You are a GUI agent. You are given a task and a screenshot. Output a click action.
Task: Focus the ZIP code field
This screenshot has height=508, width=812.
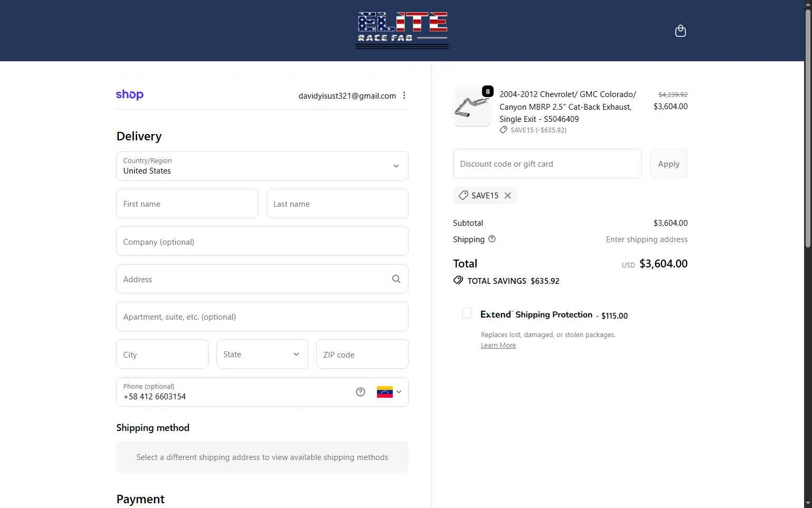pyautogui.click(x=362, y=354)
